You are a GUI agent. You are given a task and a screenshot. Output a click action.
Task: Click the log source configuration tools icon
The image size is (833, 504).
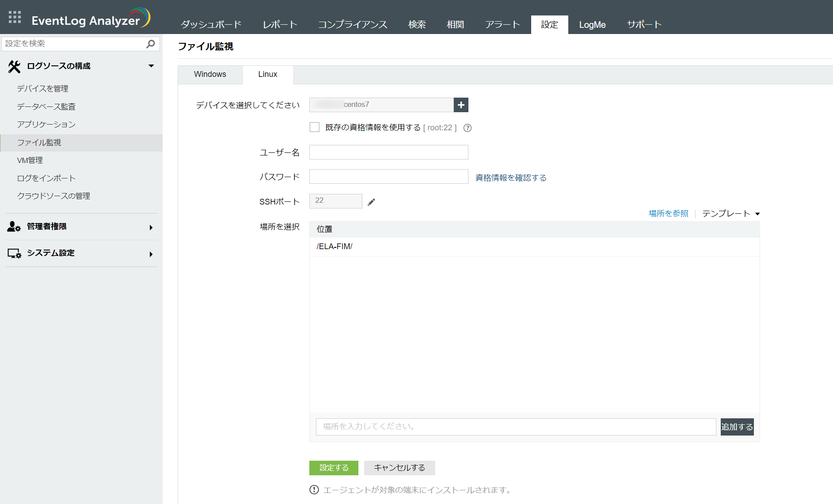(14, 67)
